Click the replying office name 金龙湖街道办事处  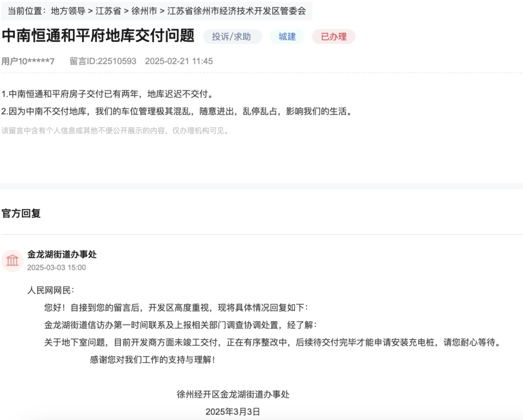[62, 254]
